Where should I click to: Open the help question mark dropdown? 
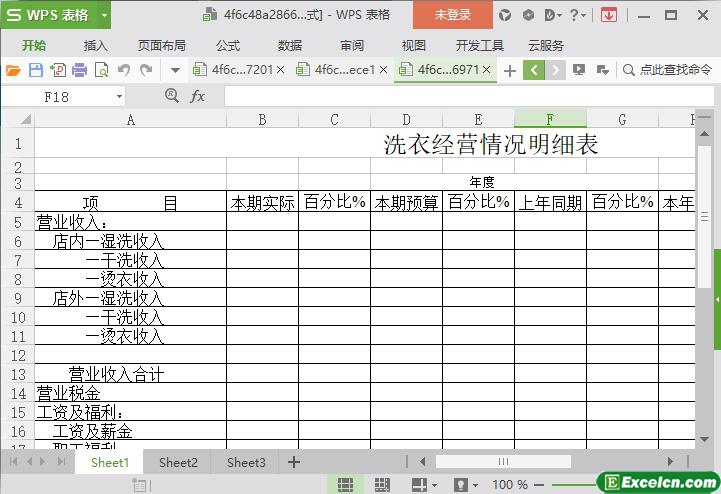pos(577,15)
